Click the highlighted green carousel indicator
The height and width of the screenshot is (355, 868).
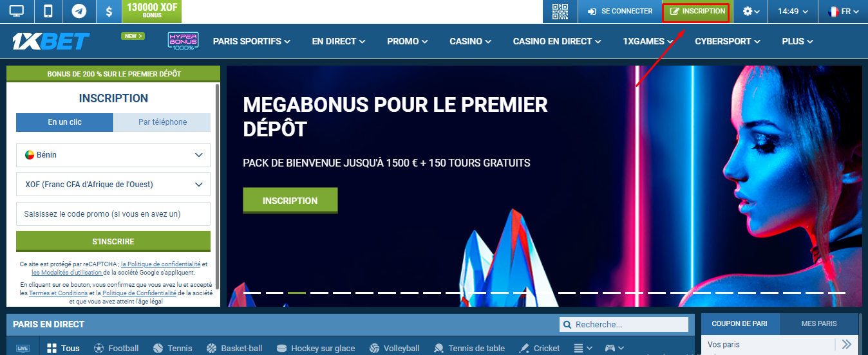click(297, 293)
